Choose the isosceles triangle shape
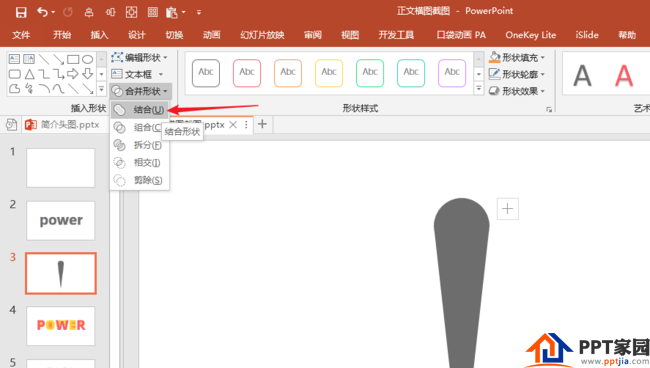Image resolution: width=650 pixels, height=368 pixels. tap(29, 74)
